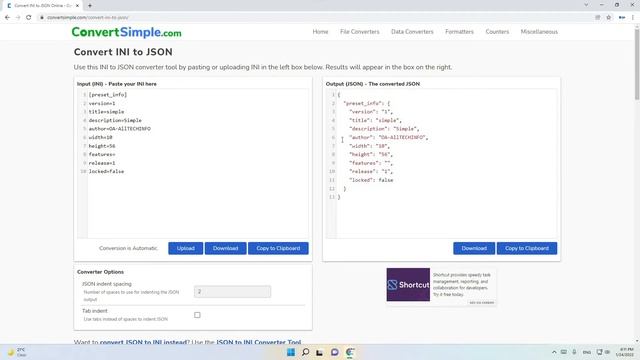Viewport: 640px width, 360px height.
Task: Click page vertical scrollbar
Action: pyautogui.click(x=637, y=63)
